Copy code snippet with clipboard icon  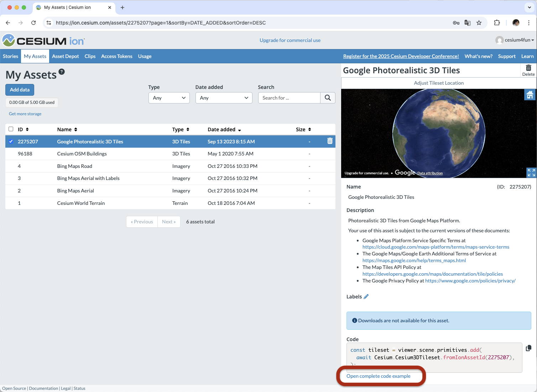pyautogui.click(x=528, y=348)
